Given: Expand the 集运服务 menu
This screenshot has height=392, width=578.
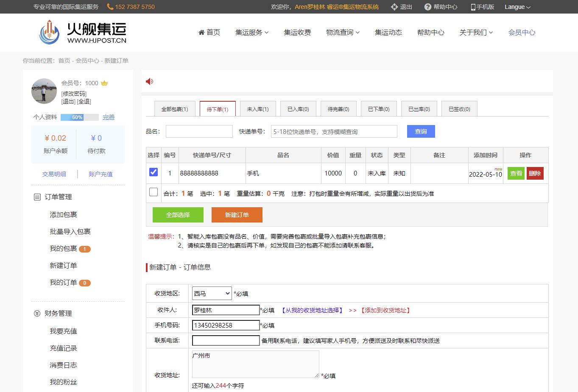Looking at the screenshot, I should [x=252, y=32].
